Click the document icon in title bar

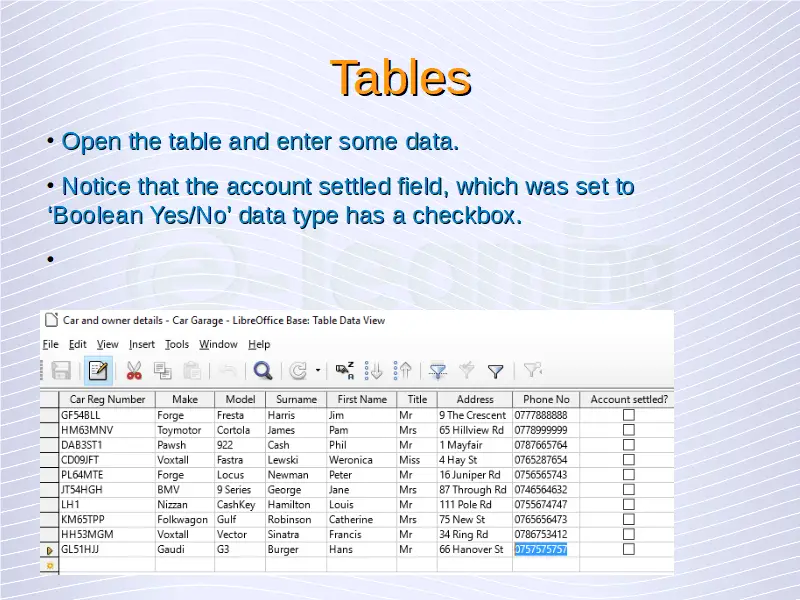tap(51, 320)
